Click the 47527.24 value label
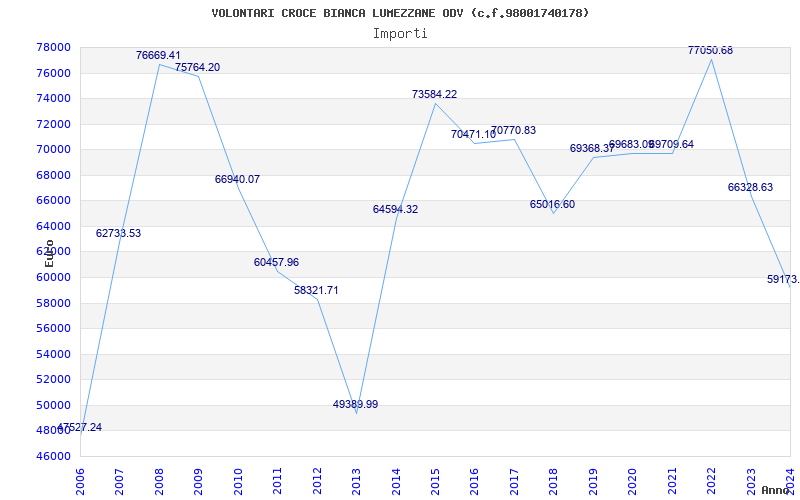This screenshot has height=500, width=800. [x=79, y=428]
